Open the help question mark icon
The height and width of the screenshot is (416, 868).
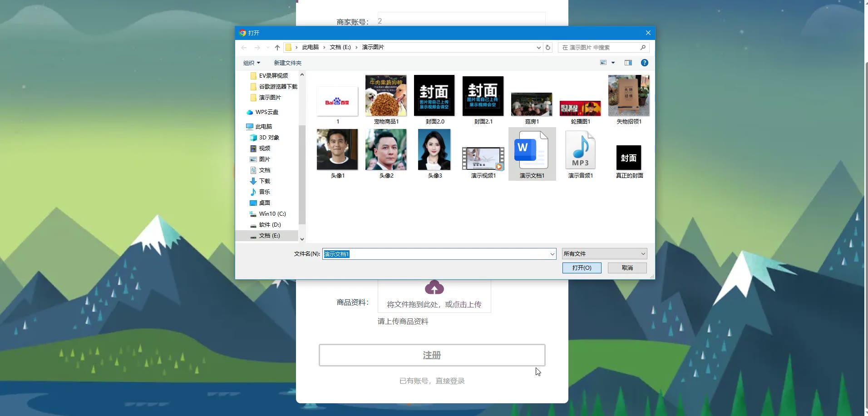tap(644, 63)
